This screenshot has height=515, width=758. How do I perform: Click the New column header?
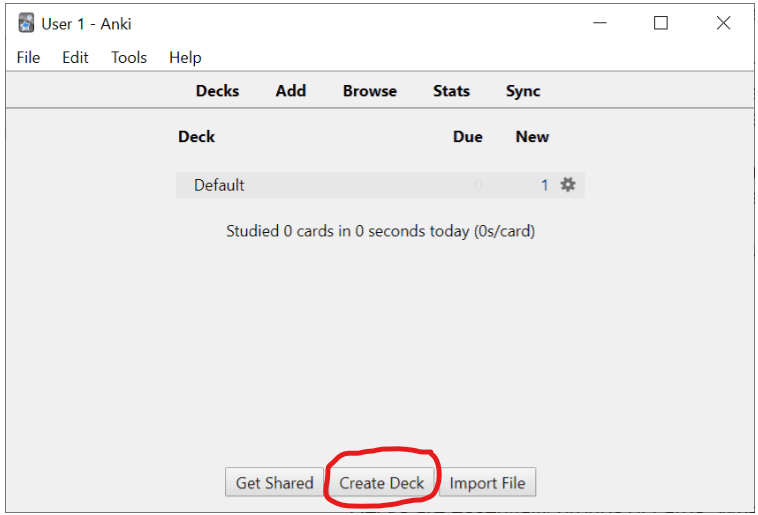point(532,137)
